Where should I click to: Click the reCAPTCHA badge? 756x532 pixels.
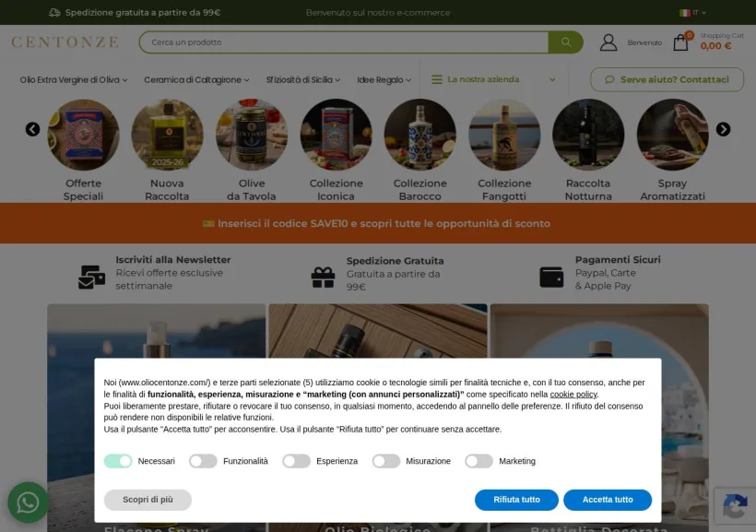point(735,506)
